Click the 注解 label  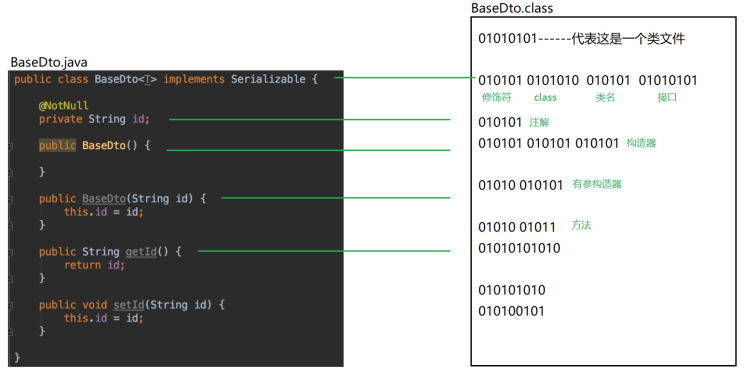point(539,122)
